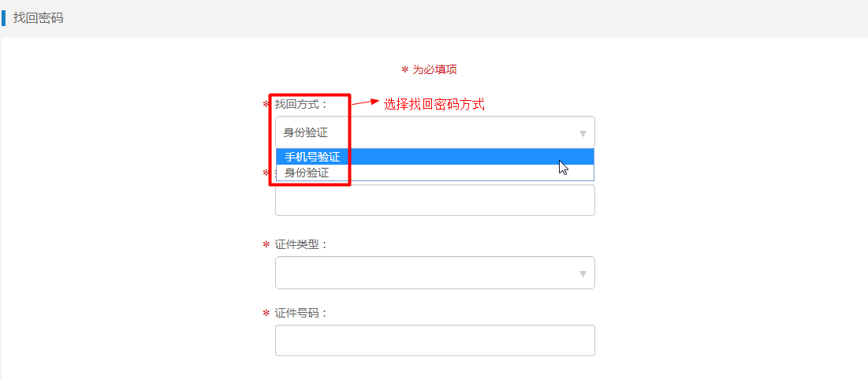868x379 pixels.
Task: Select 手机号验证 option in dropdown list
Action: (434, 157)
